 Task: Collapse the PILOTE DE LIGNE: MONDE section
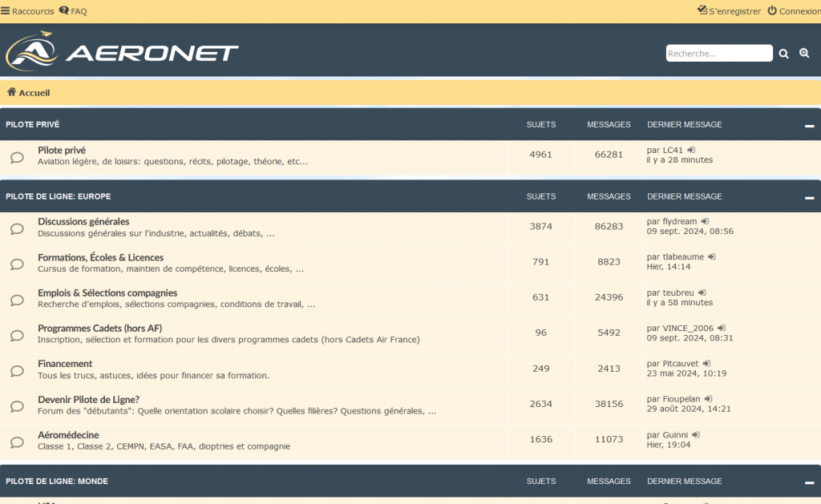coord(811,481)
